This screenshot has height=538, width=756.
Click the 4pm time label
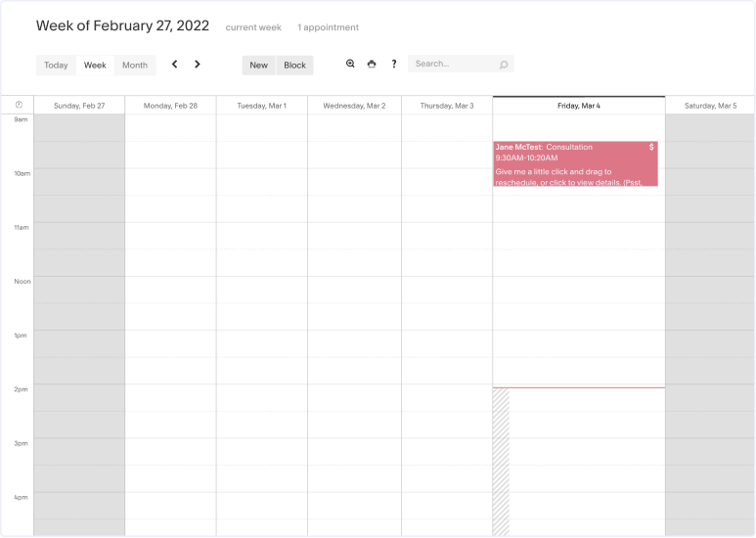pyautogui.click(x=21, y=498)
